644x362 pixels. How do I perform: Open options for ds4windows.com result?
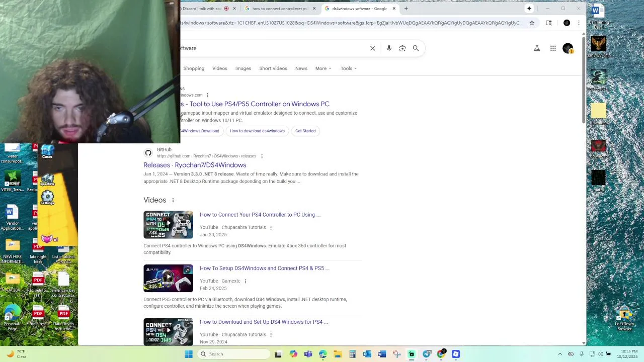click(x=207, y=95)
